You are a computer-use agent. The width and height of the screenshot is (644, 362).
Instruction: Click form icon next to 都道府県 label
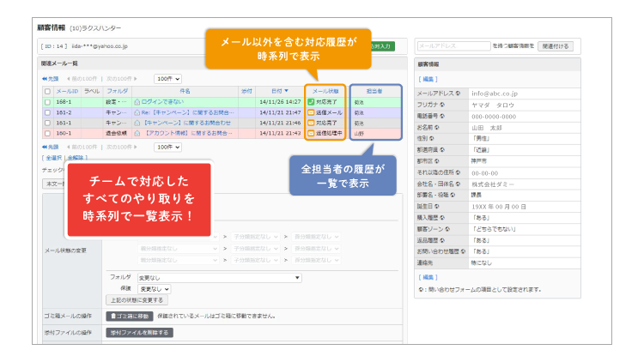pos(442,150)
